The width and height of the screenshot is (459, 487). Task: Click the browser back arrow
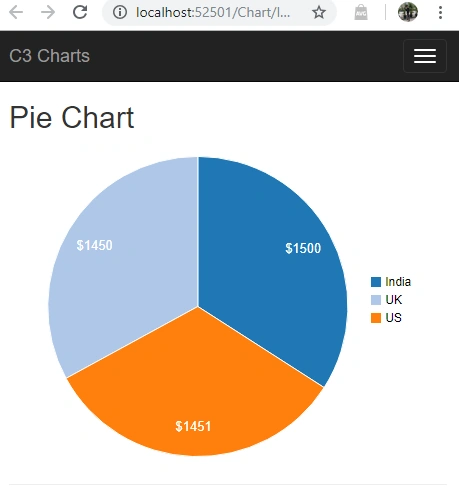(x=16, y=12)
